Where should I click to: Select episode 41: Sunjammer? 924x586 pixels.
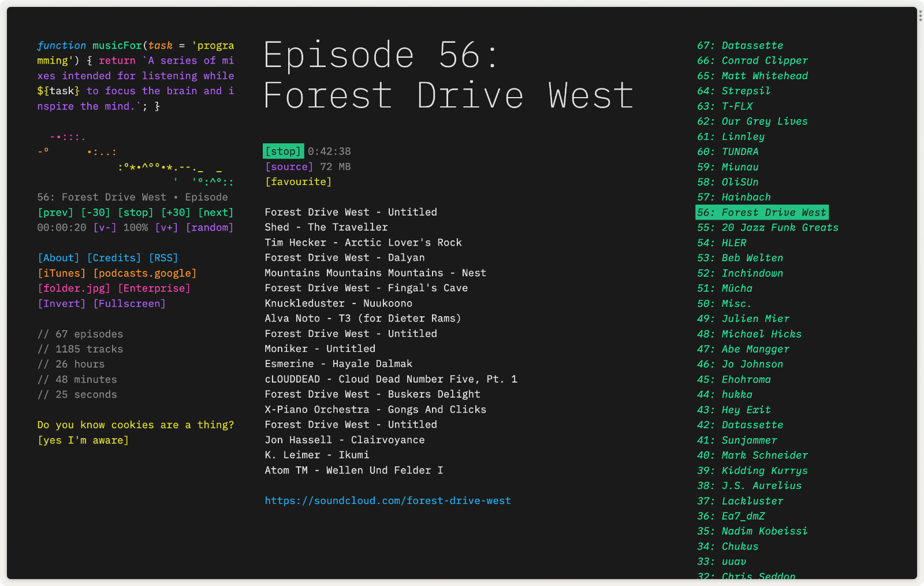(x=737, y=440)
